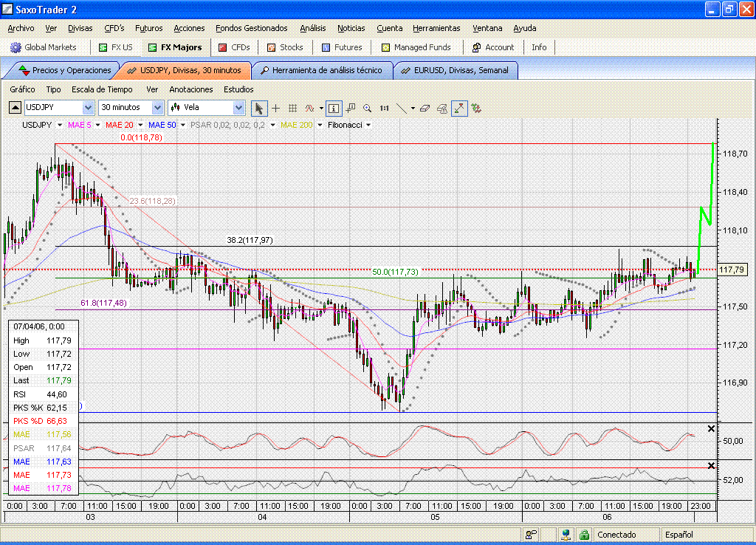Open the Herramientas menu
The width and height of the screenshot is (756, 545).
pyautogui.click(x=436, y=29)
